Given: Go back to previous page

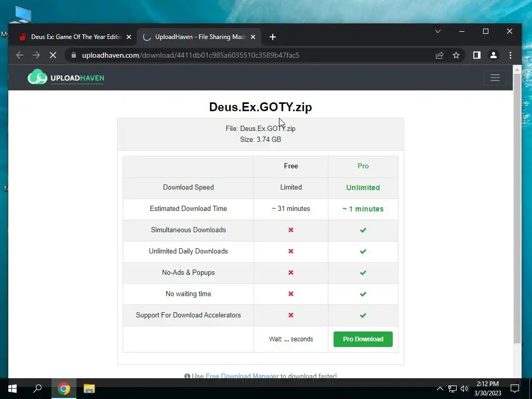Looking at the screenshot, I should [20, 55].
